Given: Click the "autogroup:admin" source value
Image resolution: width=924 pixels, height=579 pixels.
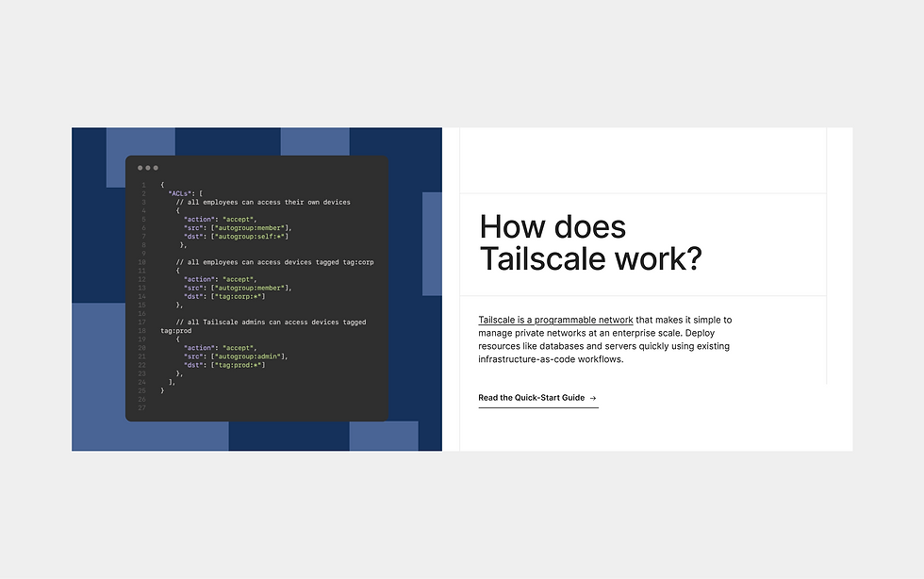Looking at the screenshot, I should tap(248, 356).
